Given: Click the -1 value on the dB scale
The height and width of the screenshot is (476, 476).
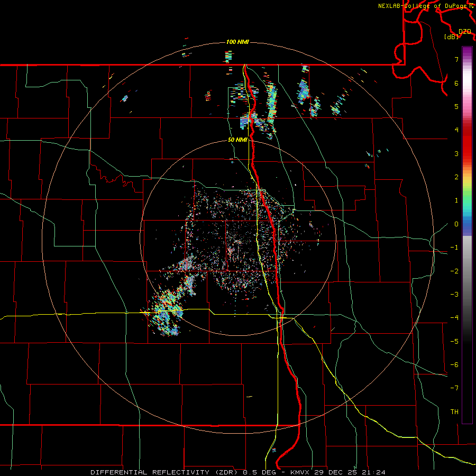Looking at the screenshot, I should point(454,247).
